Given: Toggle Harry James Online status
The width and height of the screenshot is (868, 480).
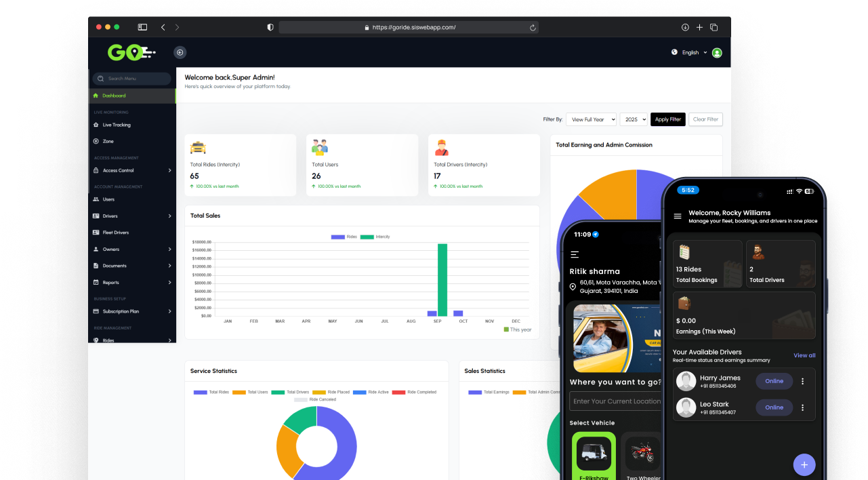Looking at the screenshot, I should pos(774,382).
